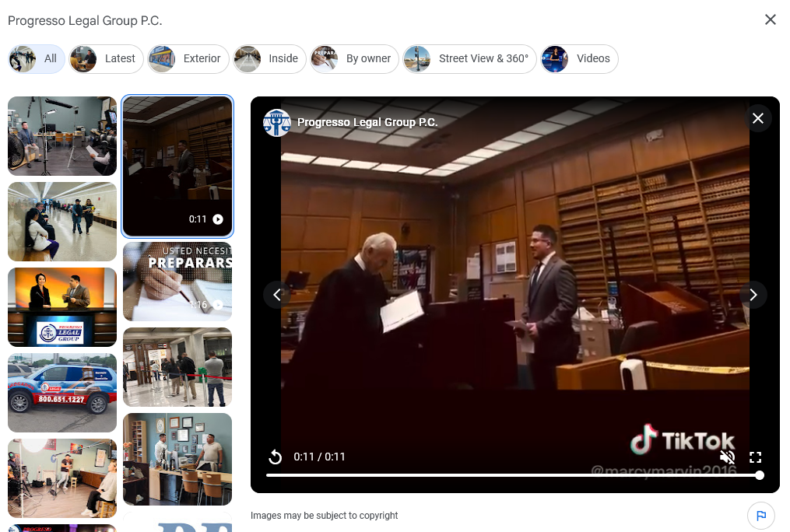The width and height of the screenshot is (790, 532).
Task: Open the red branded car thumbnail
Action: pos(62,393)
